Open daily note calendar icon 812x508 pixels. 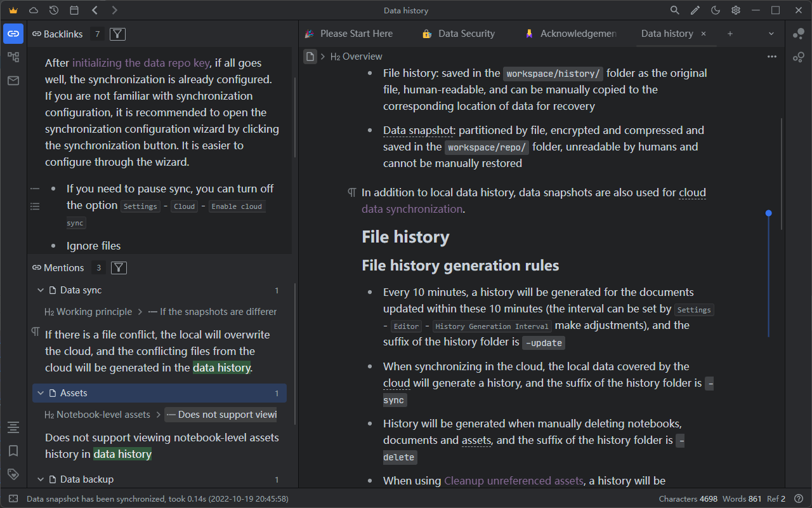coord(74,10)
